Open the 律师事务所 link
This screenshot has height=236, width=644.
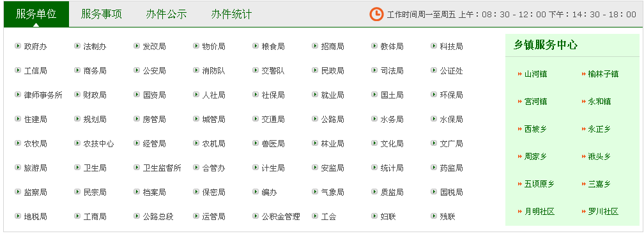point(43,95)
